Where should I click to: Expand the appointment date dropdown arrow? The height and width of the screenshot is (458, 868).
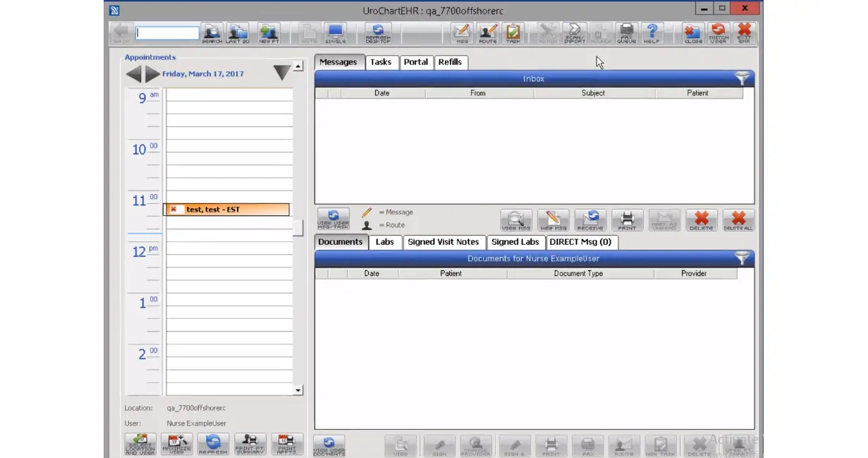[281, 72]
